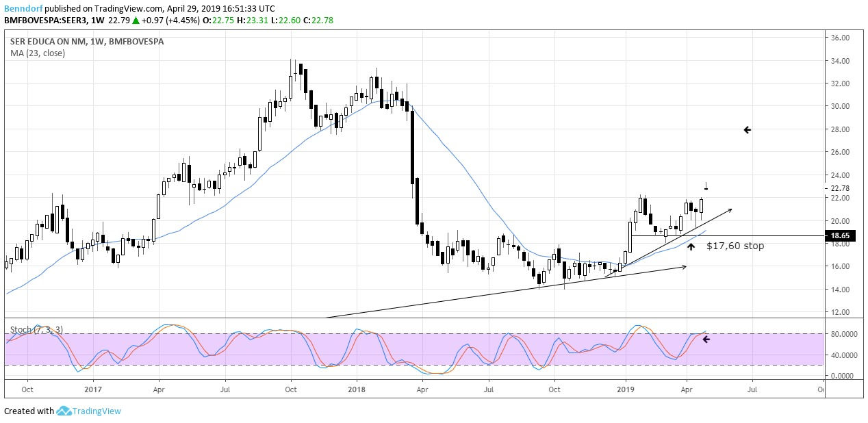Screen dimensions: 868x423
Task: Click the +0.97 (+4.45%) change value
Action: 171,21
